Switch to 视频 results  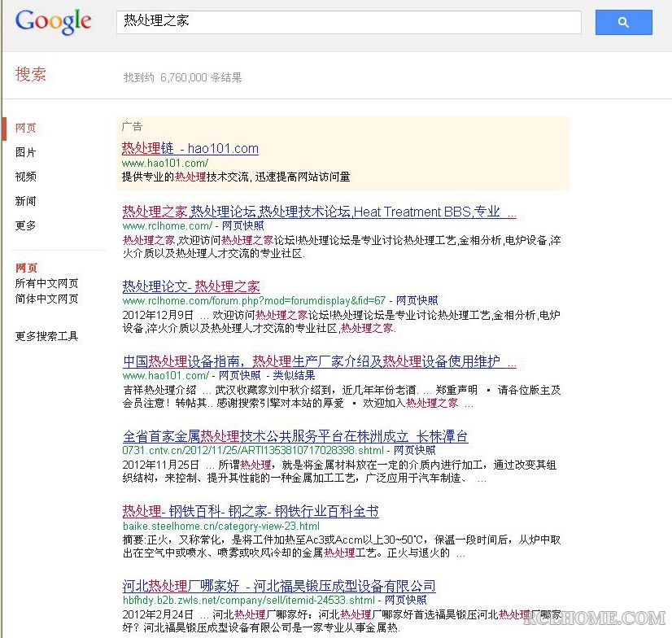(x=26, y=177)
